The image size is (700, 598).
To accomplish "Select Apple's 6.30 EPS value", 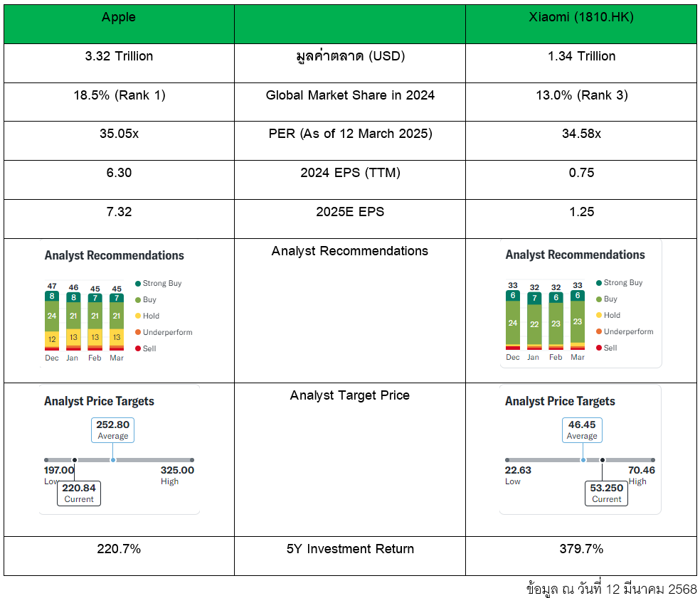I will pyautogui.click(x=119, y=173).
